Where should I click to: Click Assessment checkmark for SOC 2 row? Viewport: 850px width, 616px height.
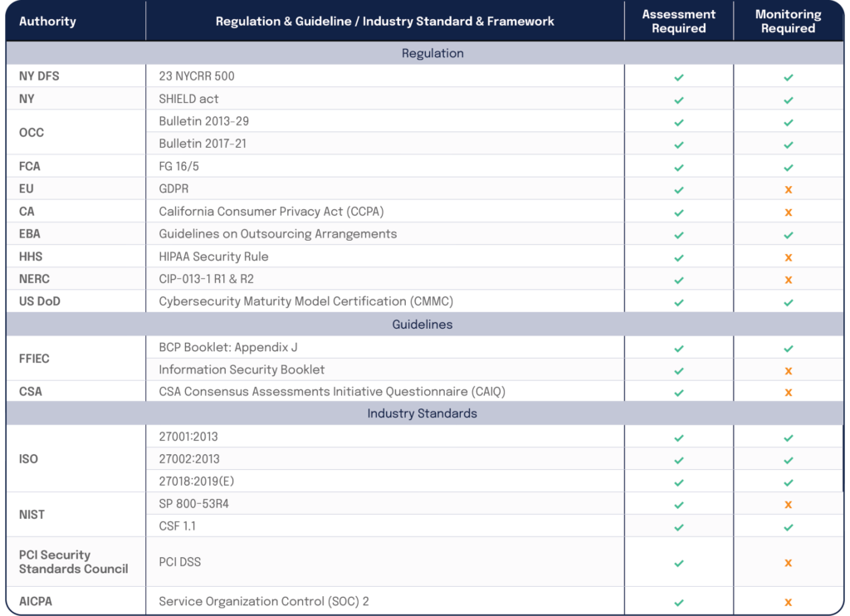pyautogui.click(x=679, y=603)
